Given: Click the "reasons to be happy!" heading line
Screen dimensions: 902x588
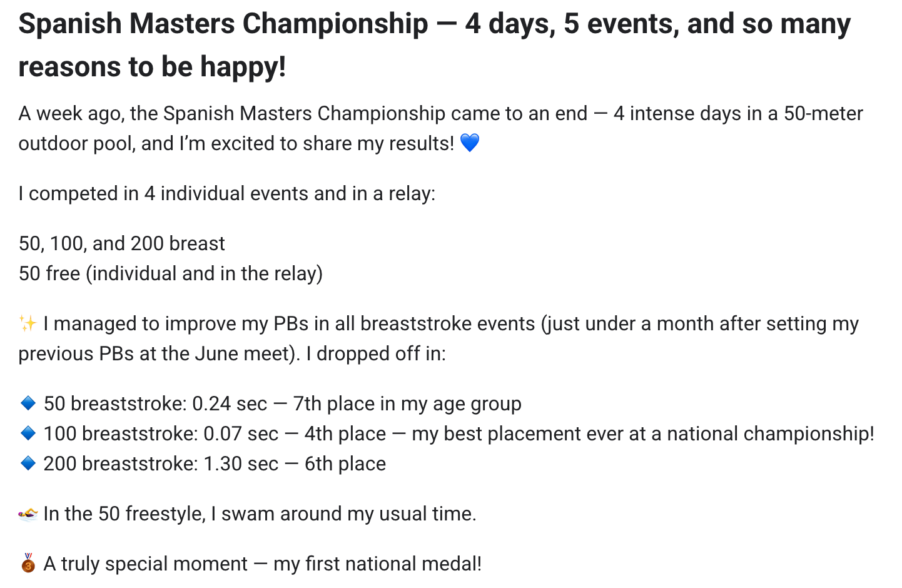Looking at the screenshot, I should [x=152, y=66].
